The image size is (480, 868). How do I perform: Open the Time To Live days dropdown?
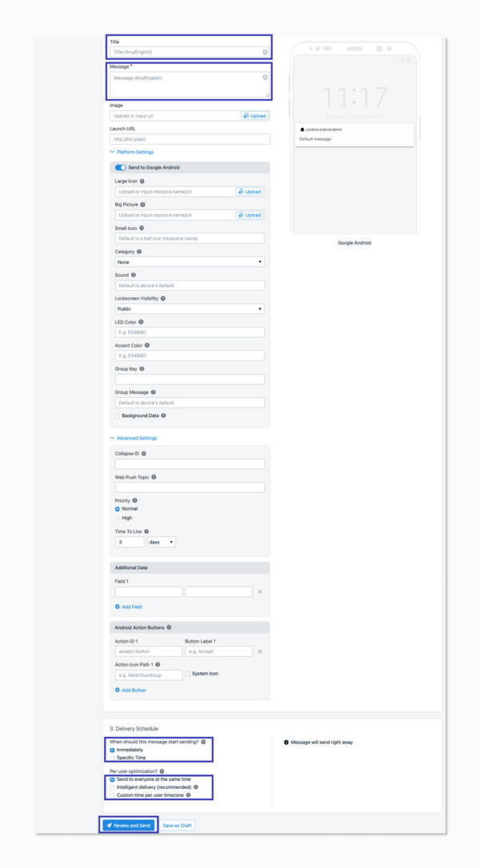[x=159, y=541]
